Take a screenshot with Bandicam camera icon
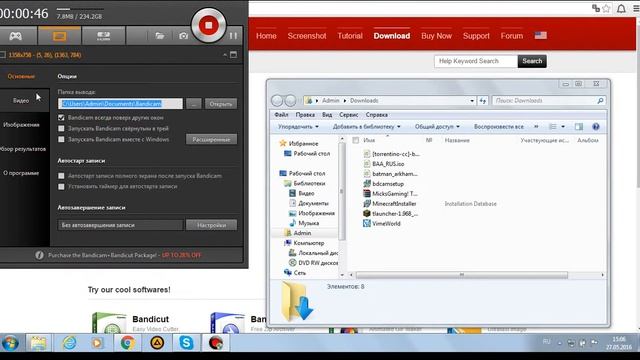The image size is (640, 360). [x=183, y=36]
